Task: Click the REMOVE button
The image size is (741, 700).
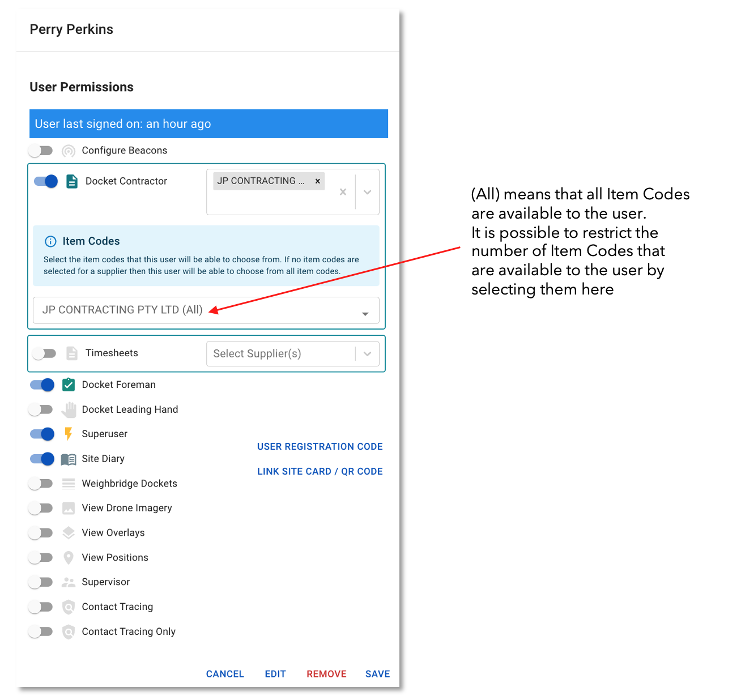Action: point(326,674)
